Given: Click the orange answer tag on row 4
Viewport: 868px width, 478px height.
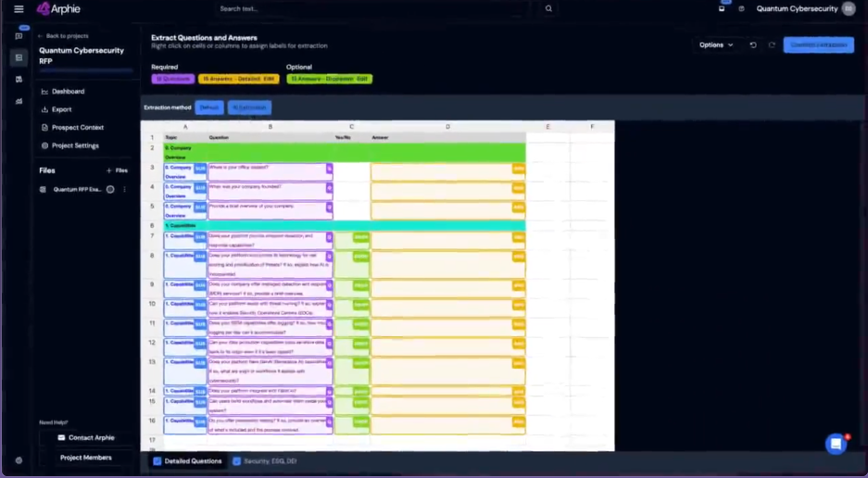Looking at the screenshot, I should [518, 188].
